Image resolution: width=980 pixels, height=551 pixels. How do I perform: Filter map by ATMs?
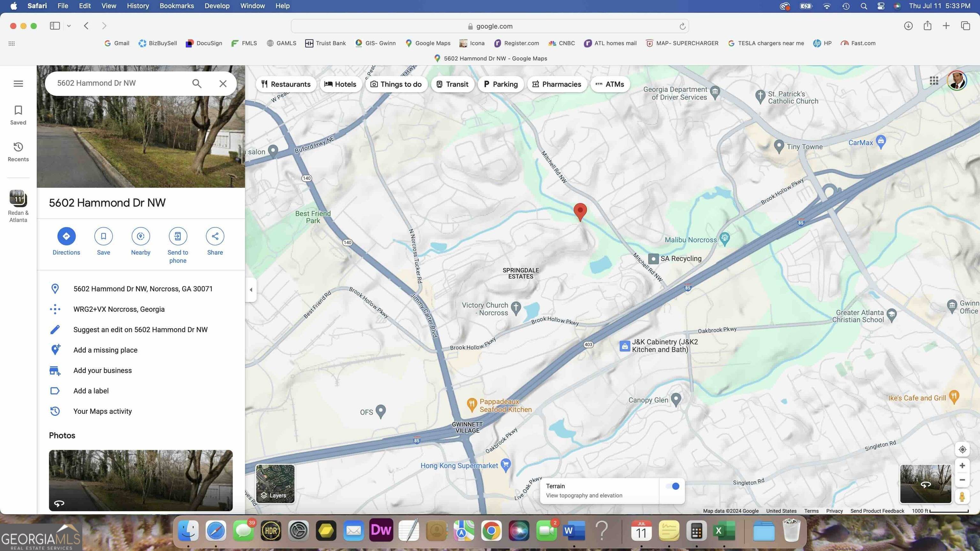(x=610, y=84)
